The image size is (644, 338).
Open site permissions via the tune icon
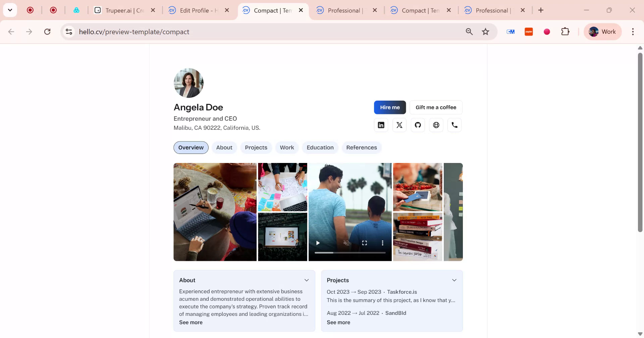click(x=69, y=32)
